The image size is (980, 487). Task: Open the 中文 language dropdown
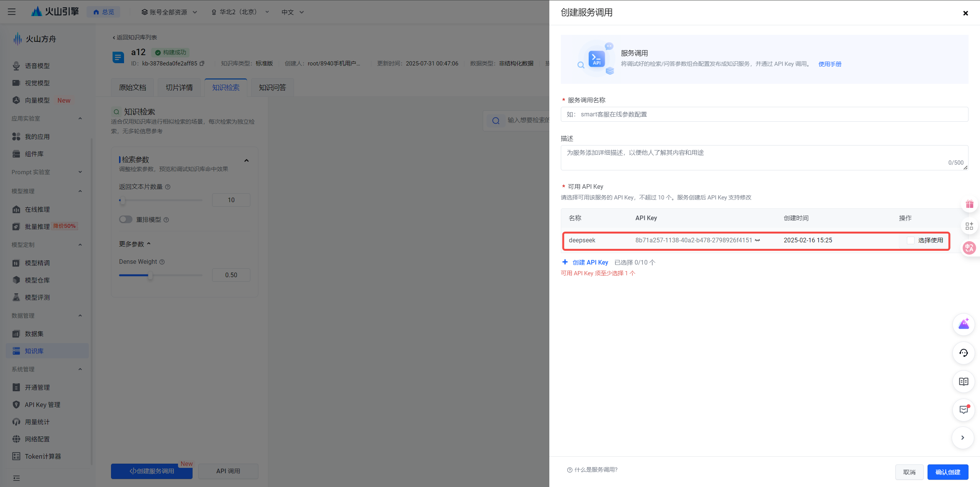pos(292,12)
